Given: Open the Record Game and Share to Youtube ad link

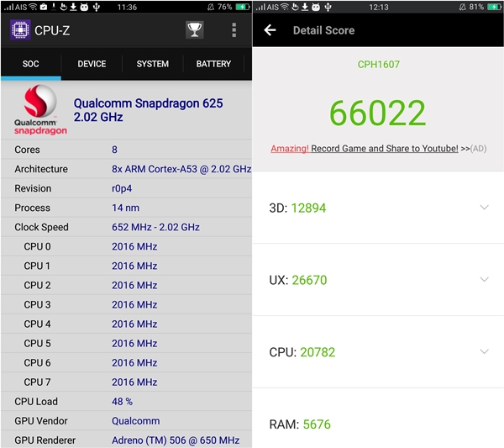Looking at the screenshot, I should [378, 149].
